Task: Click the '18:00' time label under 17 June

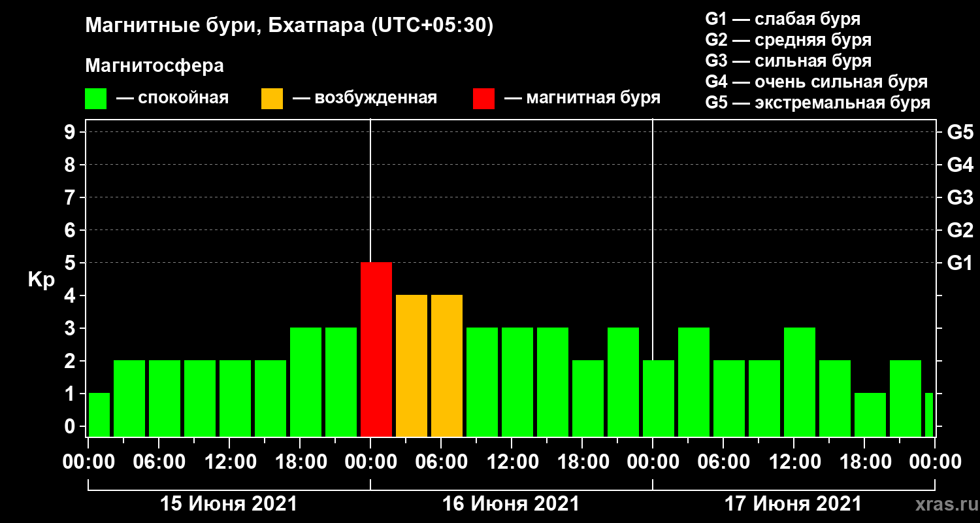Action: pos(864,462)
